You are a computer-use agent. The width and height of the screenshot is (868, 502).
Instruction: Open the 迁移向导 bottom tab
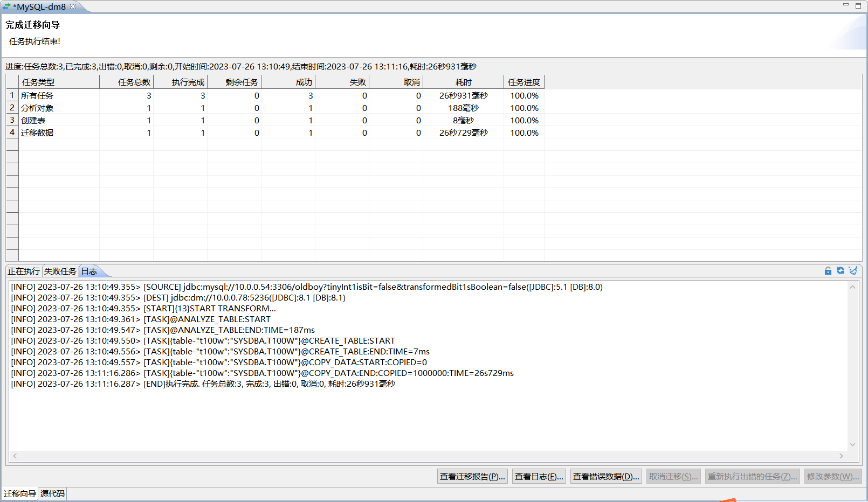20,494
